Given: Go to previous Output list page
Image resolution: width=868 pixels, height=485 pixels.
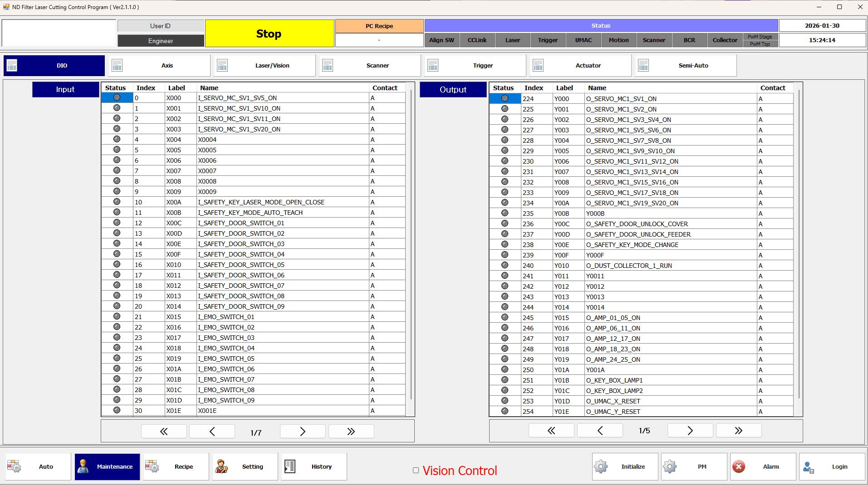Looking at the screenshot, I should (600, 431).
